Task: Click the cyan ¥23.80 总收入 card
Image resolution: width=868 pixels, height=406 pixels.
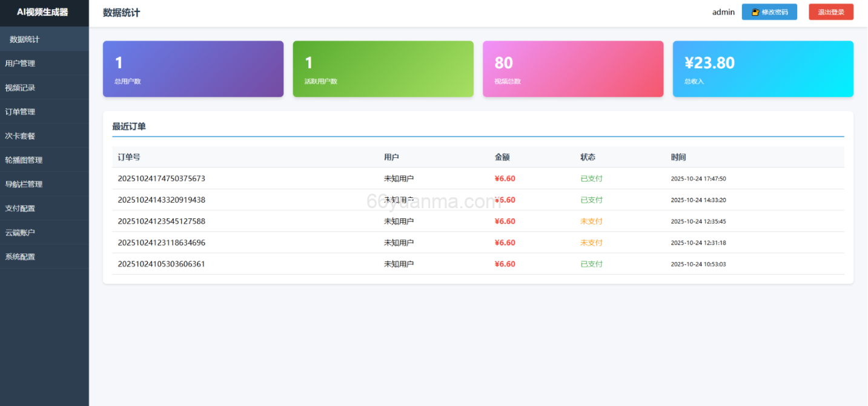Action: pos(763,68)
